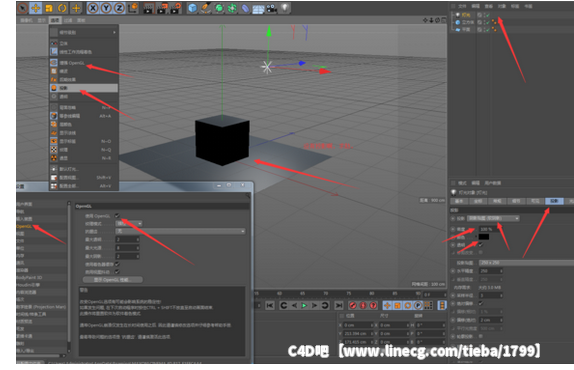Click the Camera object icon
The height and width of the screenshot is (370, 574).
point(272,8)
